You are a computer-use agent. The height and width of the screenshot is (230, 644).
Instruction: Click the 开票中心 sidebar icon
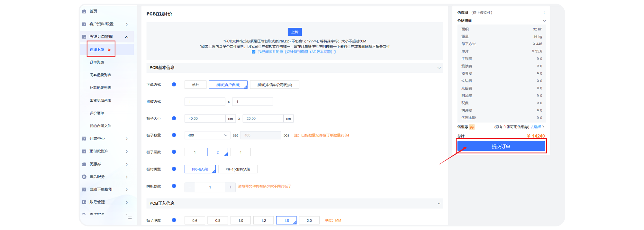(84, 139)
